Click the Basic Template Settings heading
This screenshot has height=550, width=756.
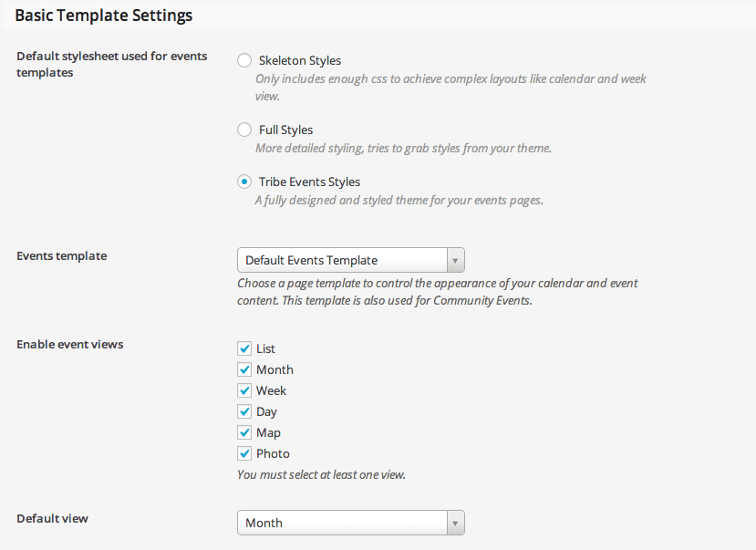104,16
